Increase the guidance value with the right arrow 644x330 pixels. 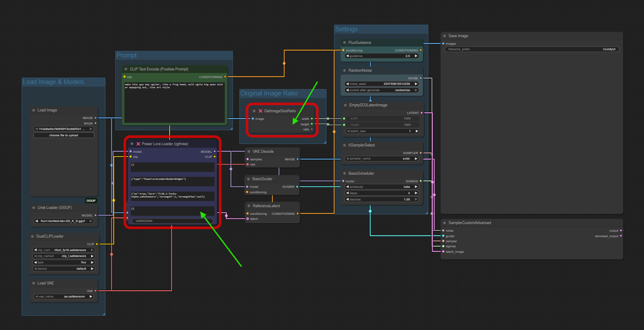(415, 55)
